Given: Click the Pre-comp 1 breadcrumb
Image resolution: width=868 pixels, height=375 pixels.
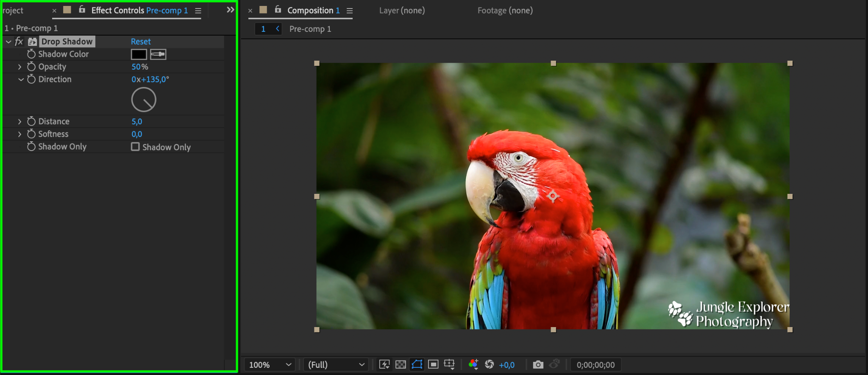Looking at the screenshot, I should tap(310, 29).
